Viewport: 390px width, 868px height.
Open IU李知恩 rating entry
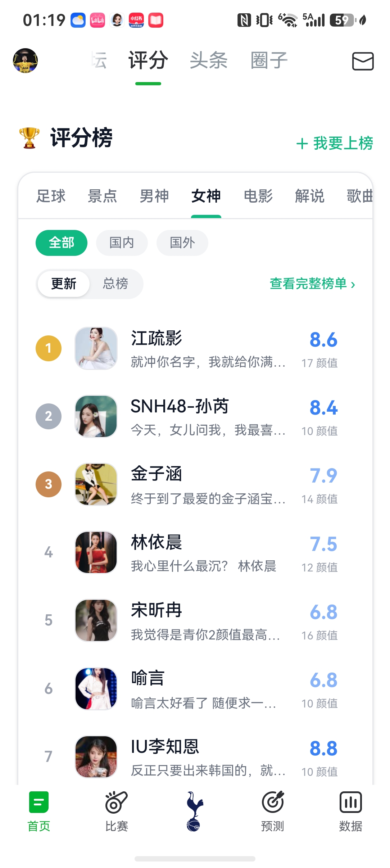(195, 756)
